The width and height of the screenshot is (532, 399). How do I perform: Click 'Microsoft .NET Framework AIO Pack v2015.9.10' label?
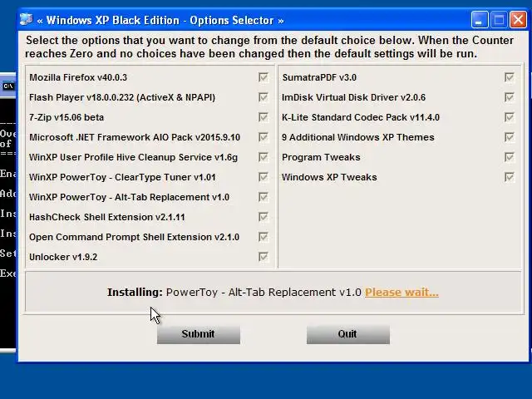tap(135, 137)
